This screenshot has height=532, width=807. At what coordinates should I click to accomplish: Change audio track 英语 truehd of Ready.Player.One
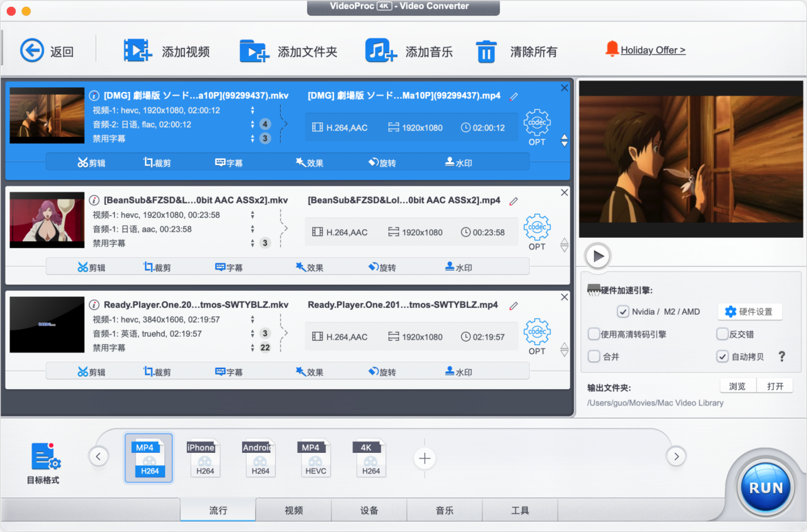pos(252,333)
